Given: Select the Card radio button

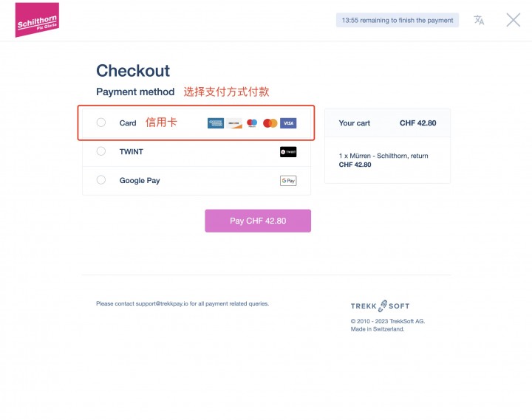Looking at the screenshot, I should [x=101, y=123].
